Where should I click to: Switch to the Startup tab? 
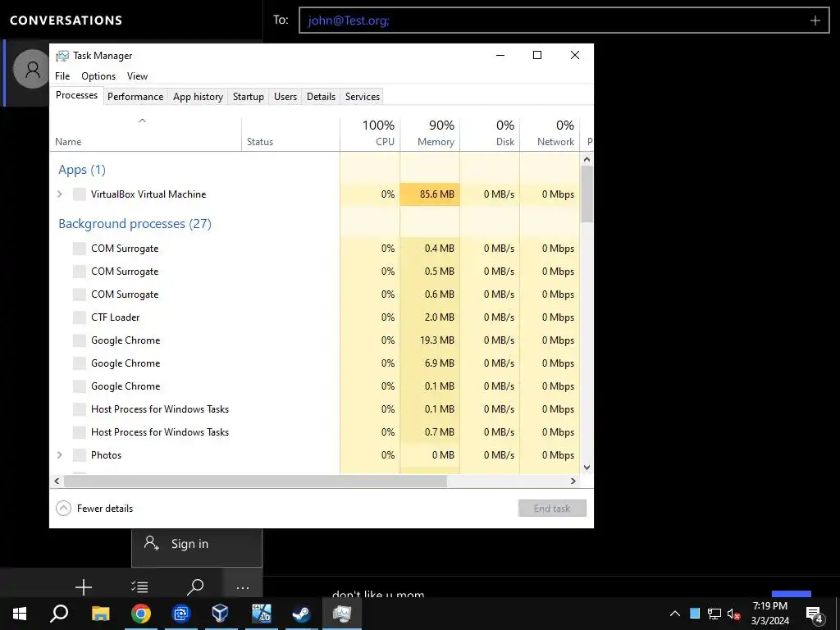pyautogui.click(x=248, y=97)
